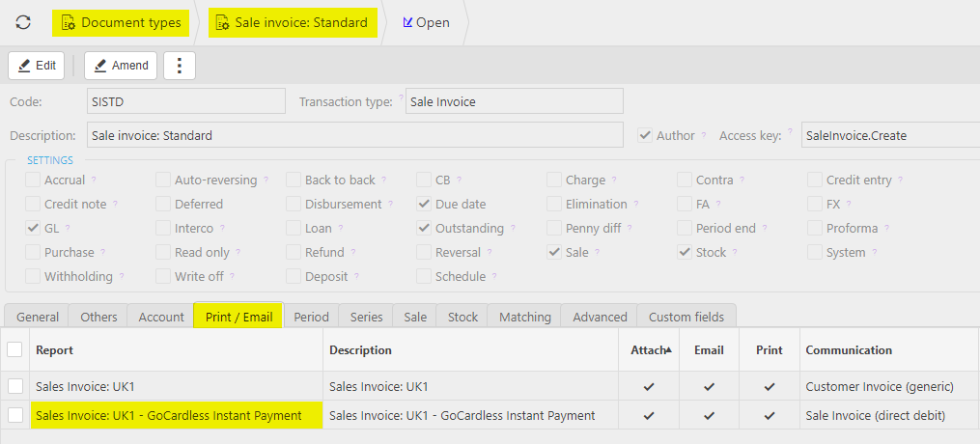Tick the select-all checkbox in table header
The width and height of the screenshot is (980, 444).
14,349
